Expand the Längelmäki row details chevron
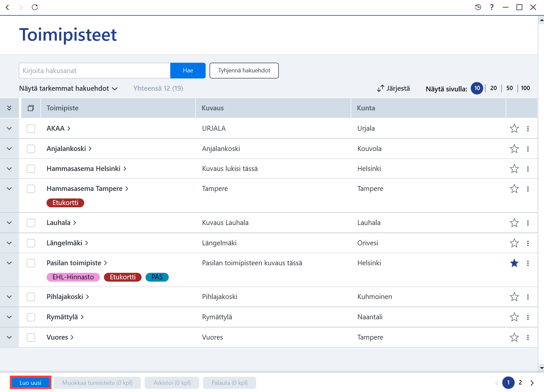Viewport: 544px width, 392px height. click(9, 243)
